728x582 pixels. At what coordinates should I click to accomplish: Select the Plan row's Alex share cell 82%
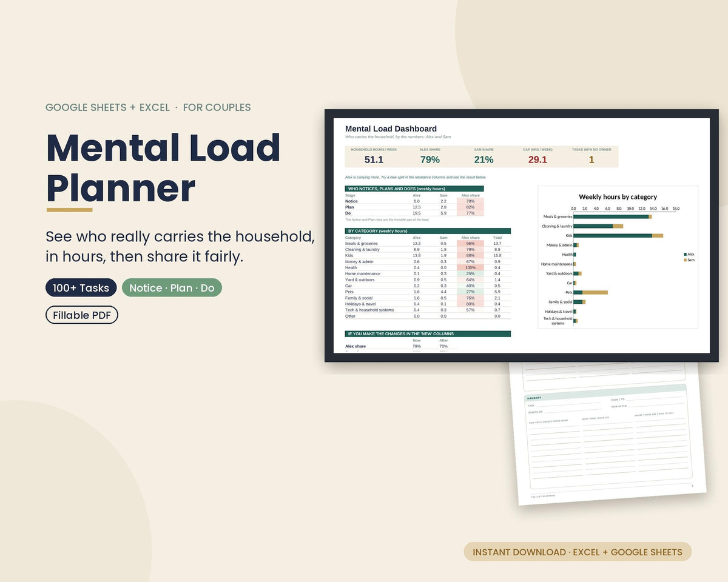470,207
